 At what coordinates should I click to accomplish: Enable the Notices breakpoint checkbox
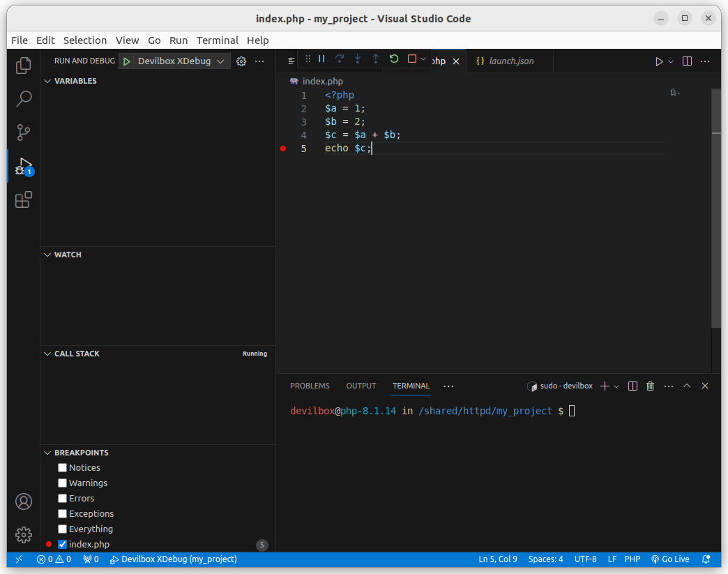pyautogui.click(x=62, y=467)
